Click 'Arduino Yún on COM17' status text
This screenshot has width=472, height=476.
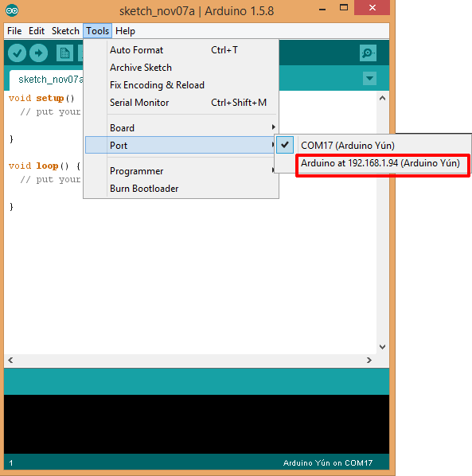click(x=327, y=463)
